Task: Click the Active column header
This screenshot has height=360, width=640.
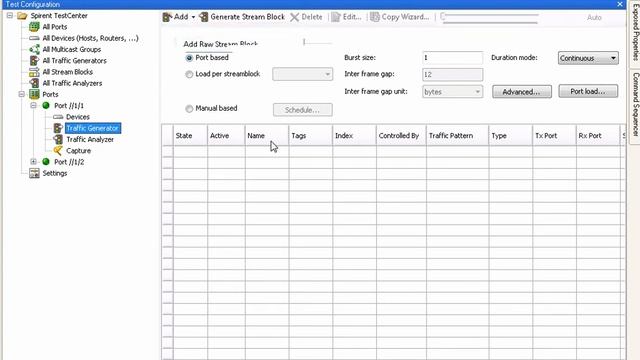Action: point(226,136)
